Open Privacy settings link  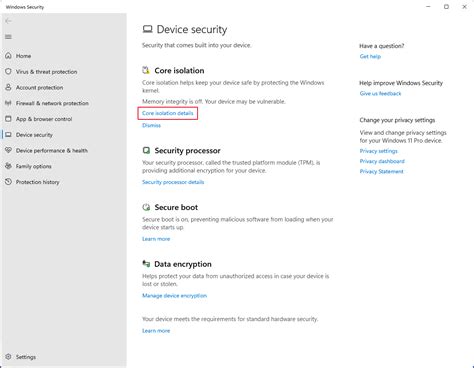pyautogui.click(x=379, y=151)
